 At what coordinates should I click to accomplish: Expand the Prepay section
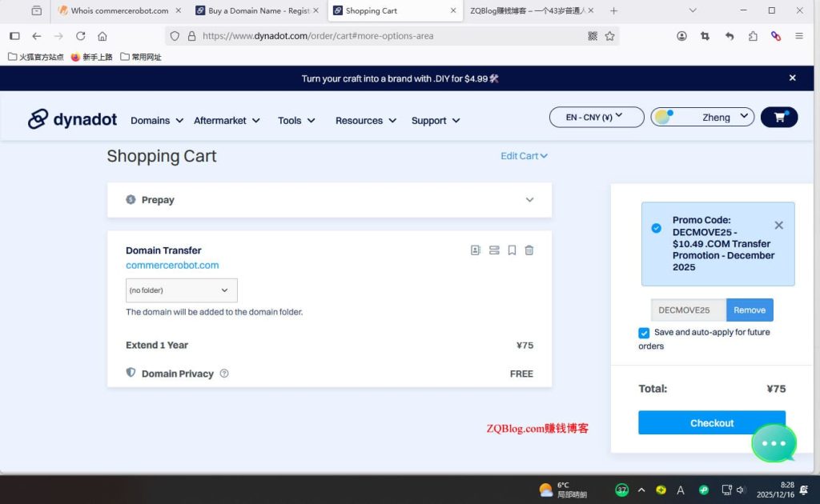coord(329,199)
